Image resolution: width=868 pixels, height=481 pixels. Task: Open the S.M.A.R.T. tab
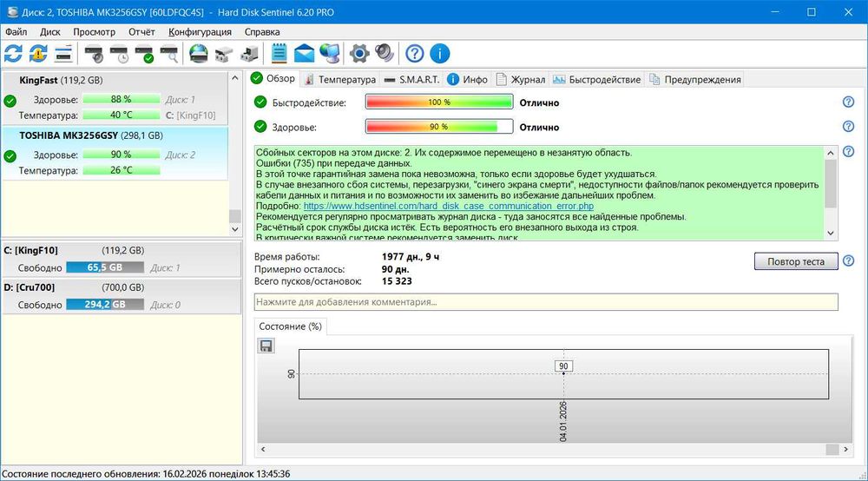coord(411,80)
